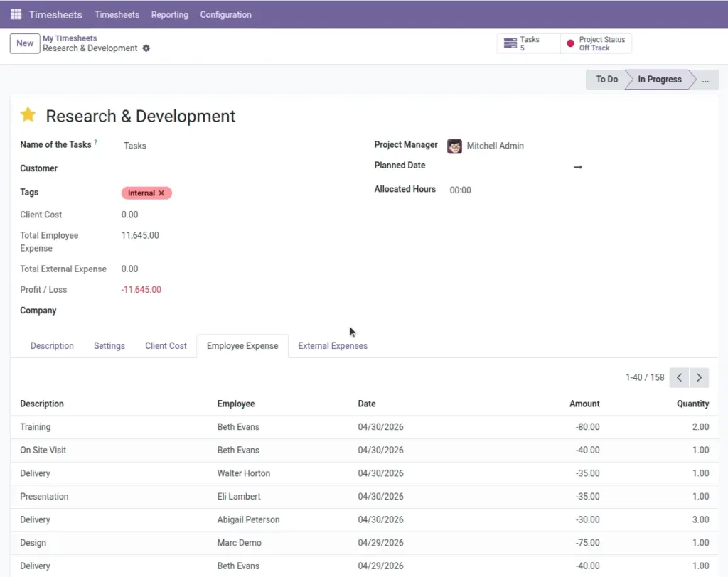
Task: Open the Configuration menu
Action: pos(225,14)
